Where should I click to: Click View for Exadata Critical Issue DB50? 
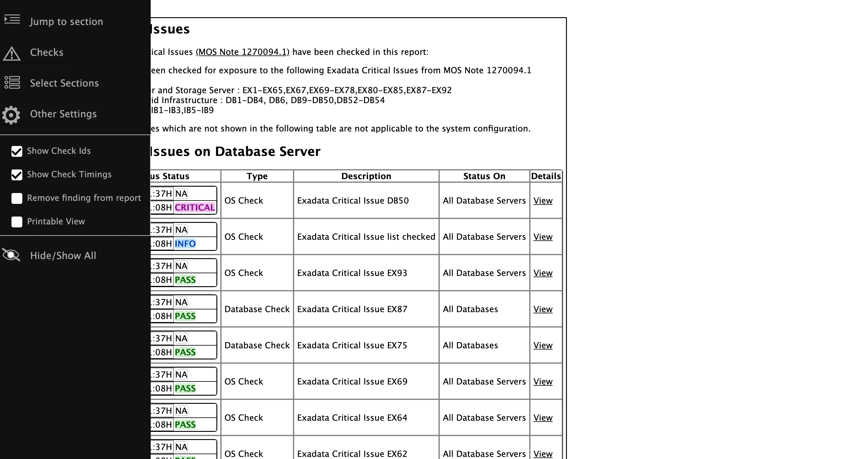[x=542, y=200]
